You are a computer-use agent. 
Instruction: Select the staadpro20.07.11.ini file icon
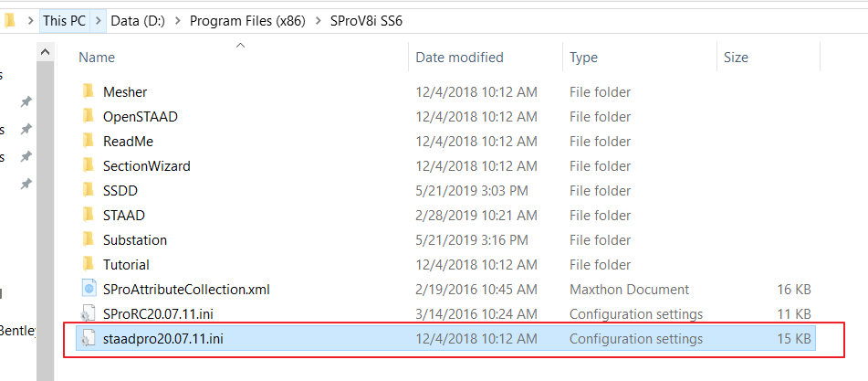pyautogui.click(x=88, y=339)
